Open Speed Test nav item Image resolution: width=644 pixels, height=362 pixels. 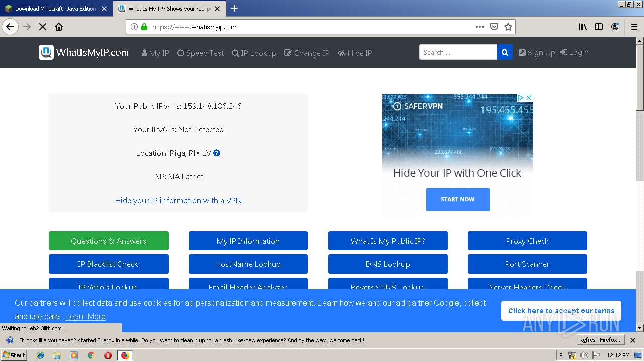[x=200, y=53]
